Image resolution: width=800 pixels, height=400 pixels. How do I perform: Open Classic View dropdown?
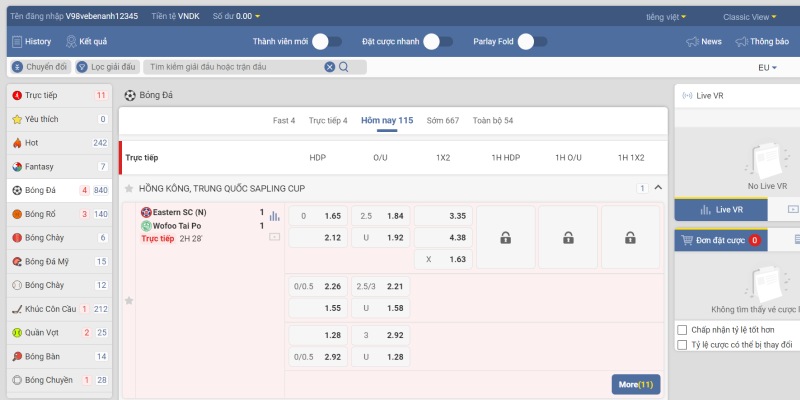point(751,17)
